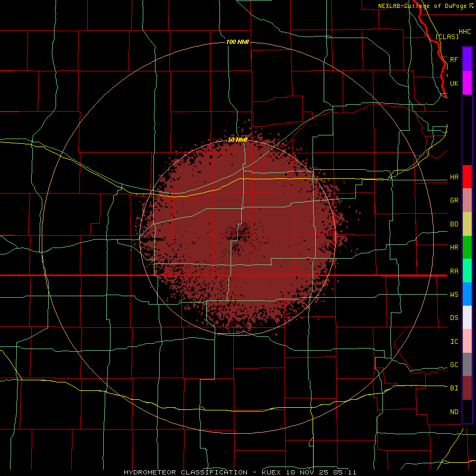The height and width of the screenshot is (476, 476).
Task: Click the RF purple legend swatch
Action: click(467, 59)
